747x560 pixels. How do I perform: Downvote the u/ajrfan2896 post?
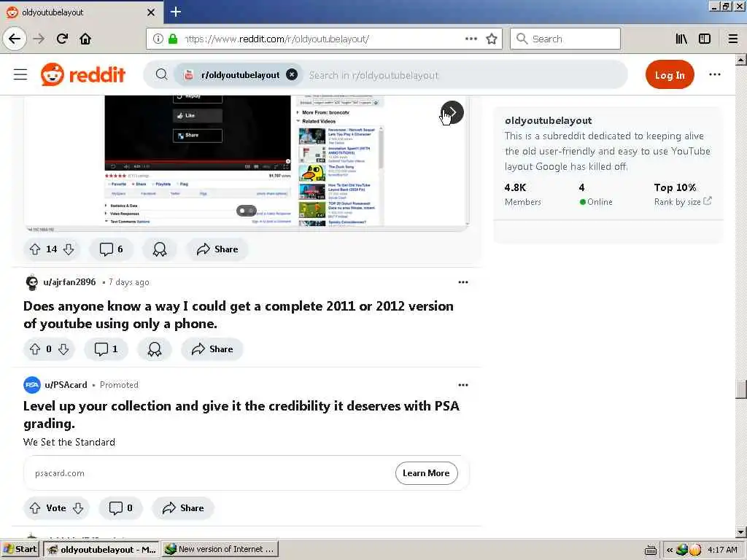click(x=63, y=349)
